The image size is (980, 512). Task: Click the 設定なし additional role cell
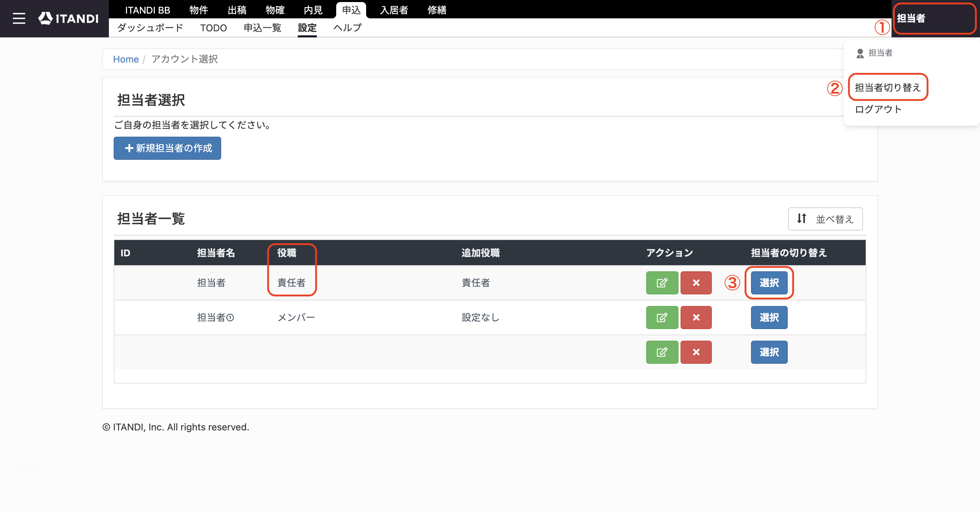480,318
